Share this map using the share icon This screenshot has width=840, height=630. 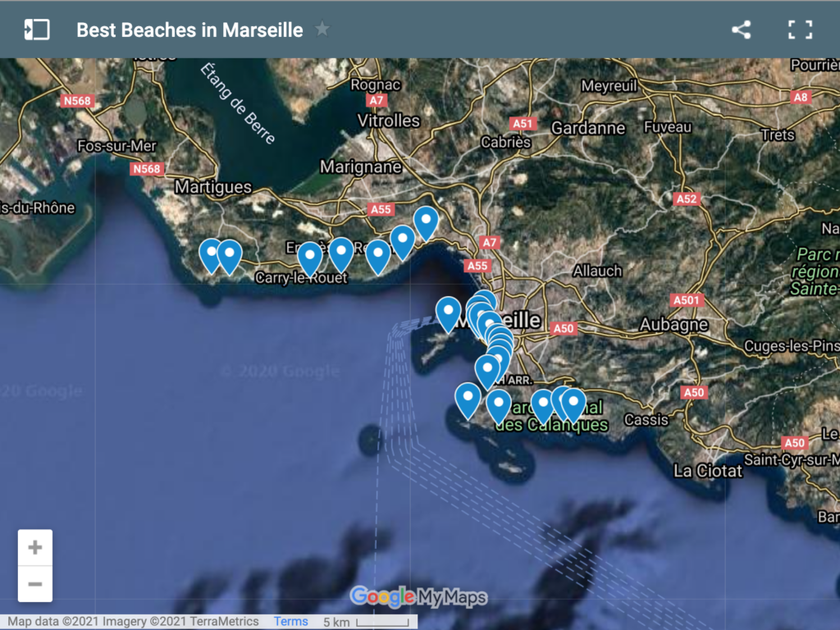click(742, 30)
